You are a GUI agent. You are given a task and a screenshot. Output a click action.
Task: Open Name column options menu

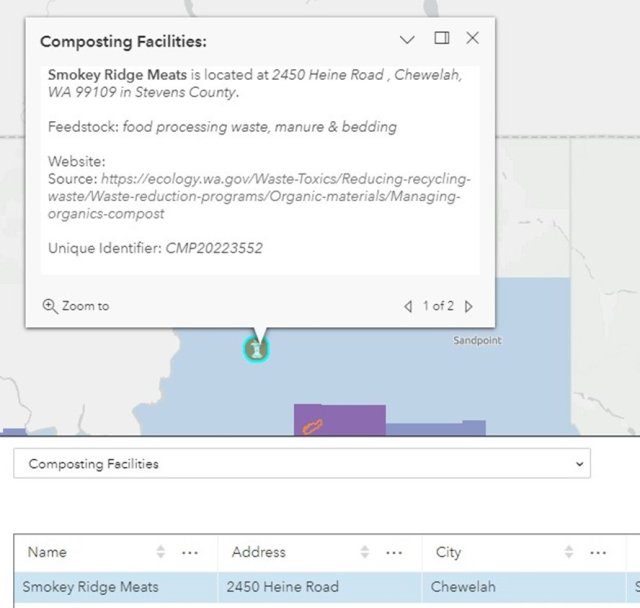tap(190, 553)
